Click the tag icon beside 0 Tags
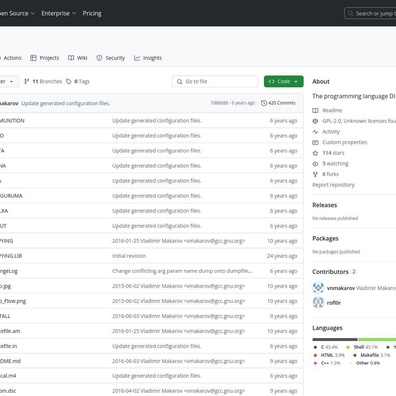Image resolution: width=396 pixels, height=396 pixels. pos(69,81)
